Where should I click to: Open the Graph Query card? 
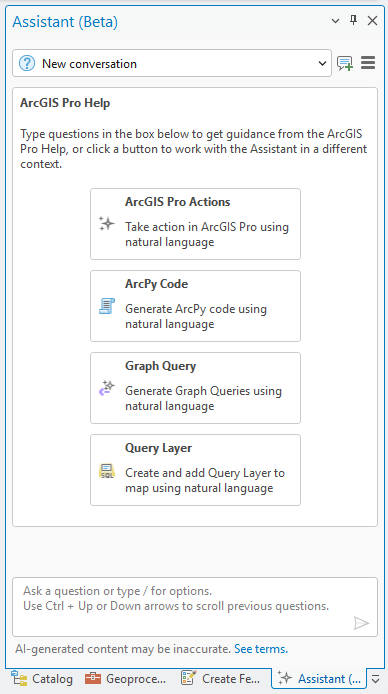196,388
